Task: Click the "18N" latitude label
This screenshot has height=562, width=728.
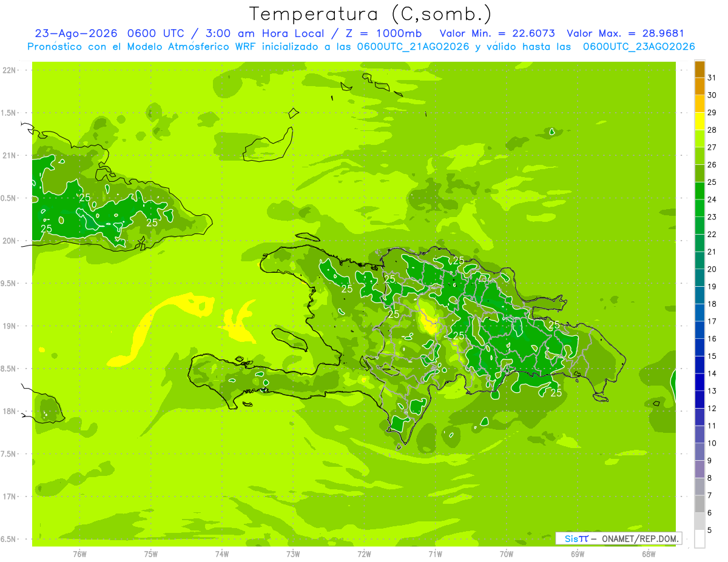Action: pos(10,411)
